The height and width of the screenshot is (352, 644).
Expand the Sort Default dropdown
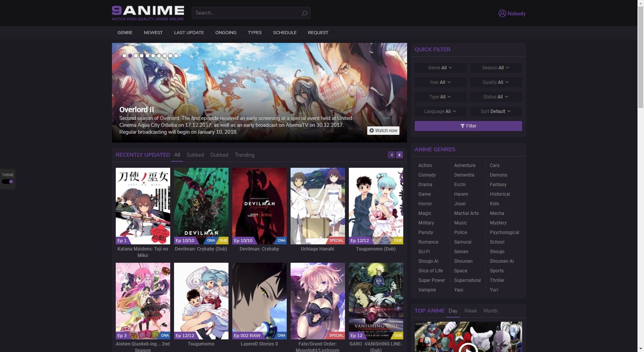click(x=496, y=111)
